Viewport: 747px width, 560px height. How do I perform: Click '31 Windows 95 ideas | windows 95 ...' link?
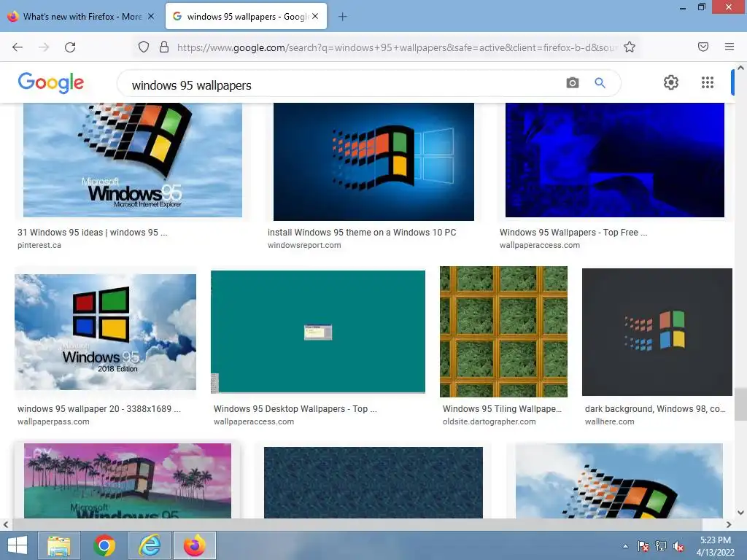93,233
